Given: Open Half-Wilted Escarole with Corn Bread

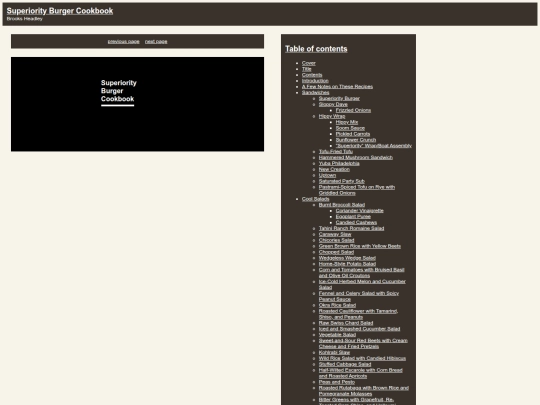Looking at the screenshot, I should (361, 373).
